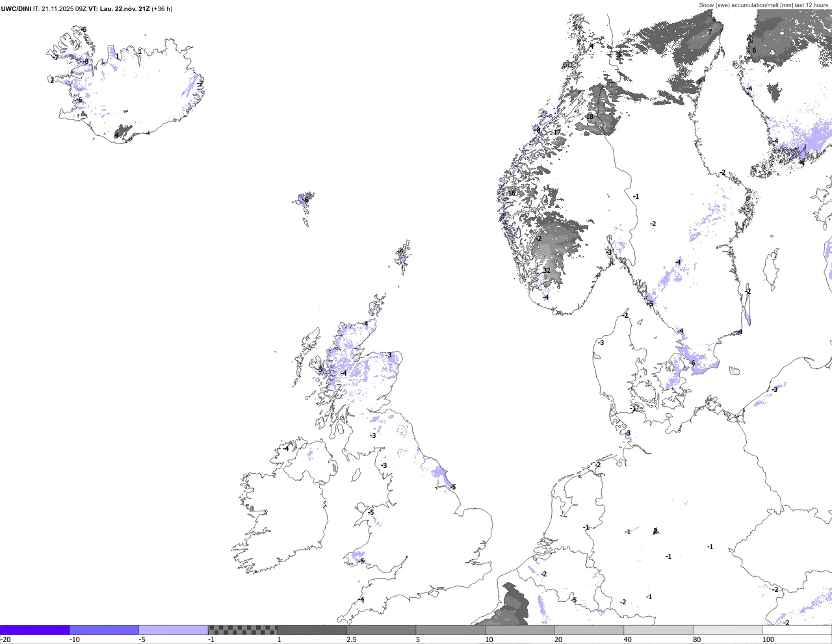Viewport: 832px width, 644px height.
Task: Click the -4 value over Shetland
Action: (400, 251)
